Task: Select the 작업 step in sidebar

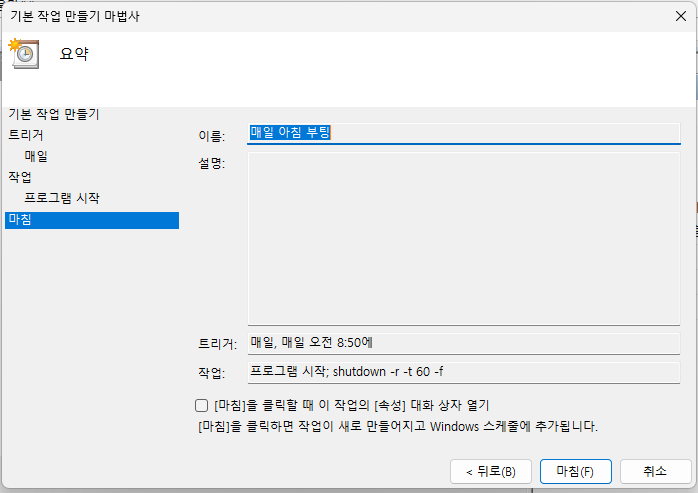Action: [20, 177]
